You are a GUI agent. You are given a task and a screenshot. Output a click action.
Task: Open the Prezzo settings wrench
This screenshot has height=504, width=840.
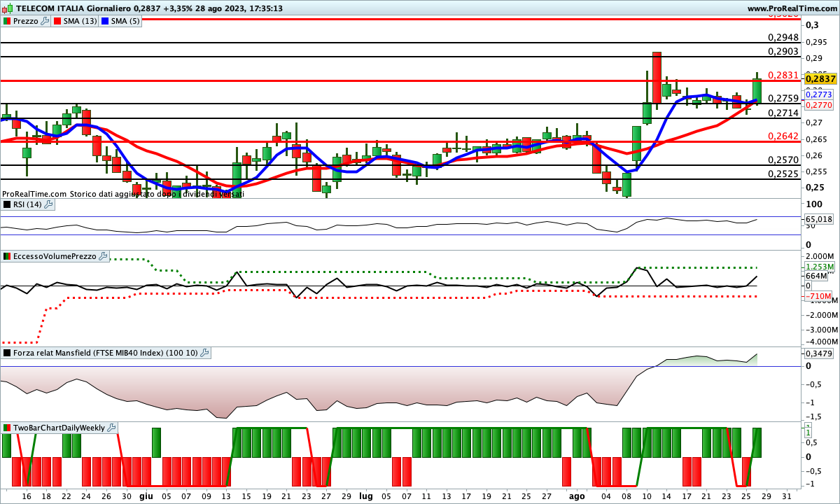pyautogui.click(x=45, y=21)
